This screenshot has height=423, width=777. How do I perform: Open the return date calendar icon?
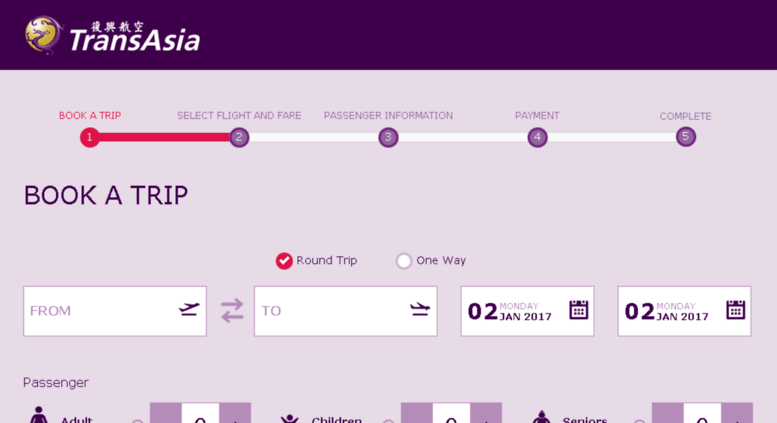pyautogui.click(x=735, y=310)
